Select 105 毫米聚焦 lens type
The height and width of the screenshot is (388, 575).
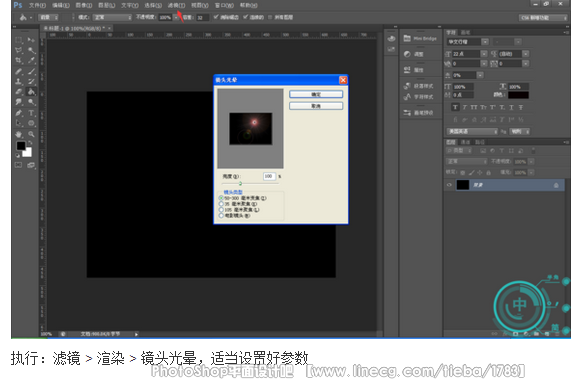click(x=239, y=210)
